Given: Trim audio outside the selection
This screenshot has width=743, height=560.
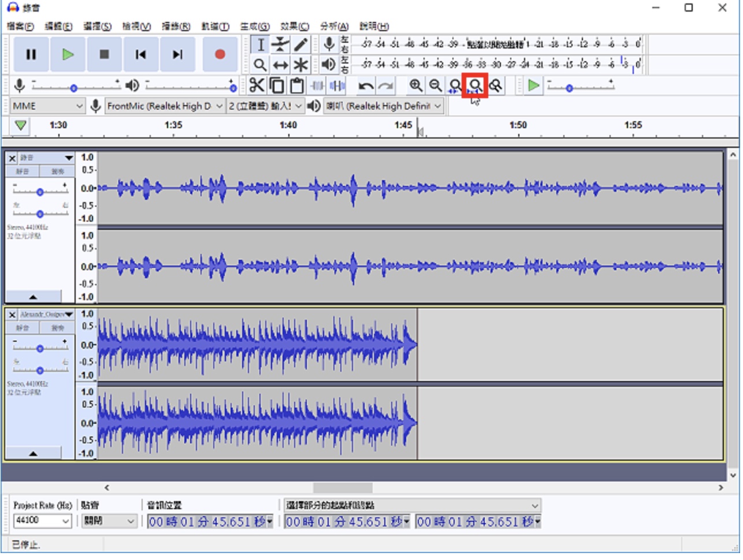Looking at the screenshot, I should (x=317, y=86).
